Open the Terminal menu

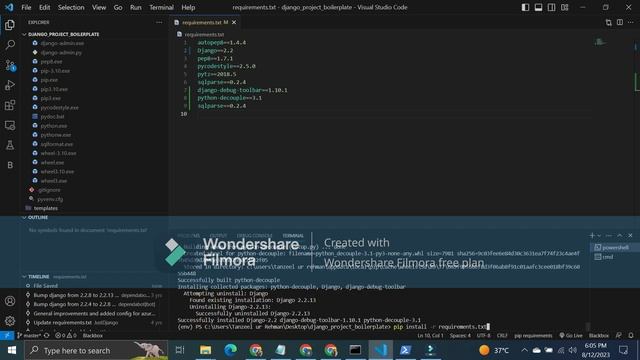pyautogui.click(x=161, y=7)
